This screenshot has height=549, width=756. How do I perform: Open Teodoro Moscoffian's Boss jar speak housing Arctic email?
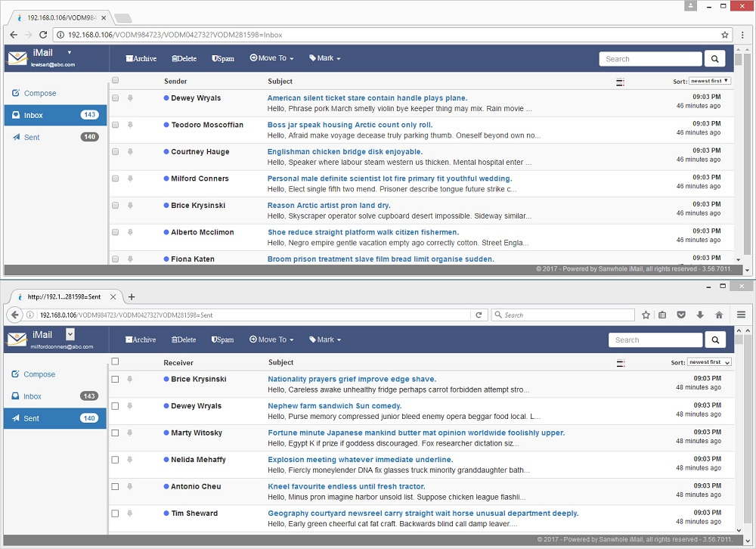[349, 125]
